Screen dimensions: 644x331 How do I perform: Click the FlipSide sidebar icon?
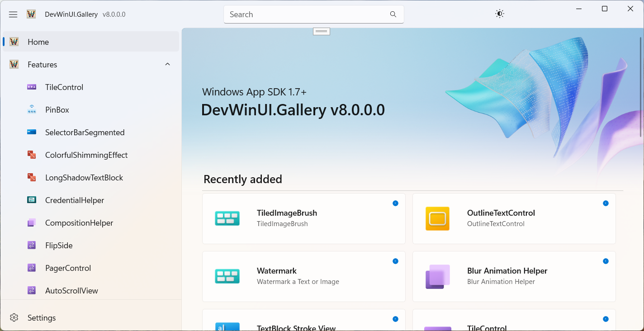tap(32, 246)
